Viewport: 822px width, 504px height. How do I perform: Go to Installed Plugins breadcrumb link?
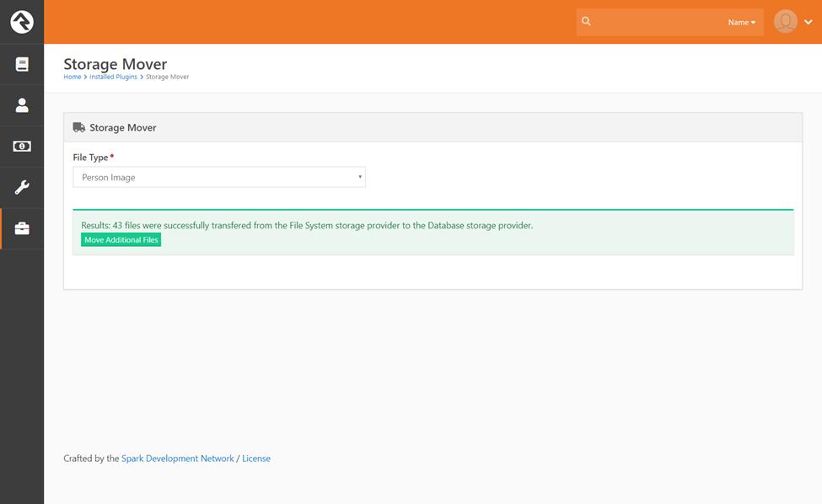[x=113, y=77]
